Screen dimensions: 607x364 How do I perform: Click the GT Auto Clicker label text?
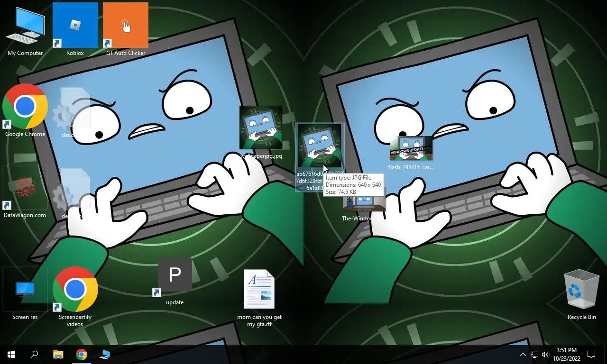point(126,53)
